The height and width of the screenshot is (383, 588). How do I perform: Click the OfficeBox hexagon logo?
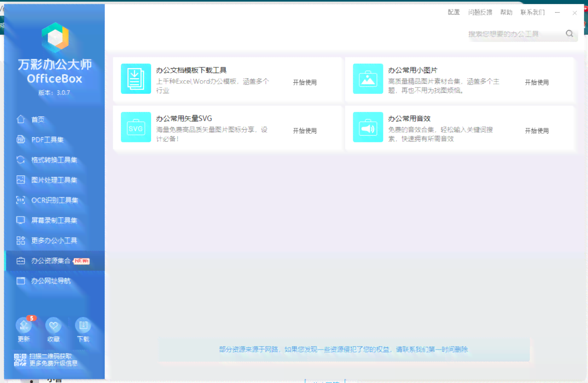coord(55,37)
